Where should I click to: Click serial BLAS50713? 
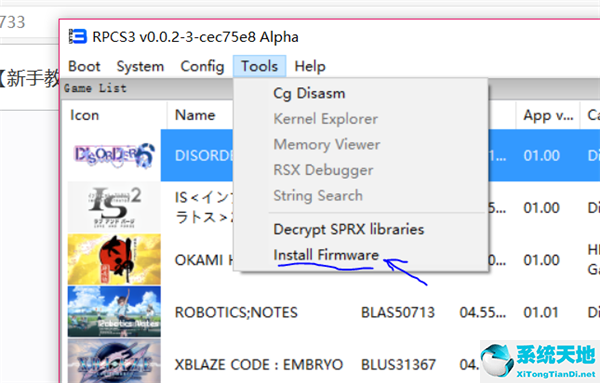coord(398,313)
